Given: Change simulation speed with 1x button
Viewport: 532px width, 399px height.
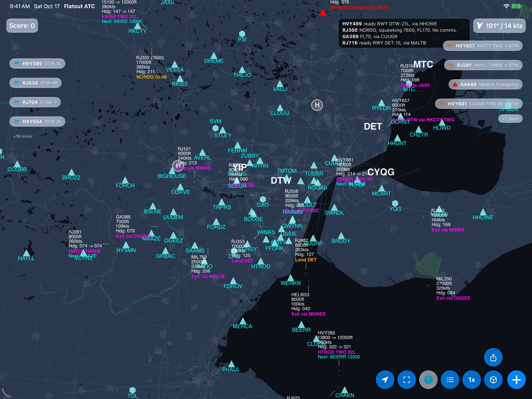Looking at the screenshot, I should pos(471,380).
